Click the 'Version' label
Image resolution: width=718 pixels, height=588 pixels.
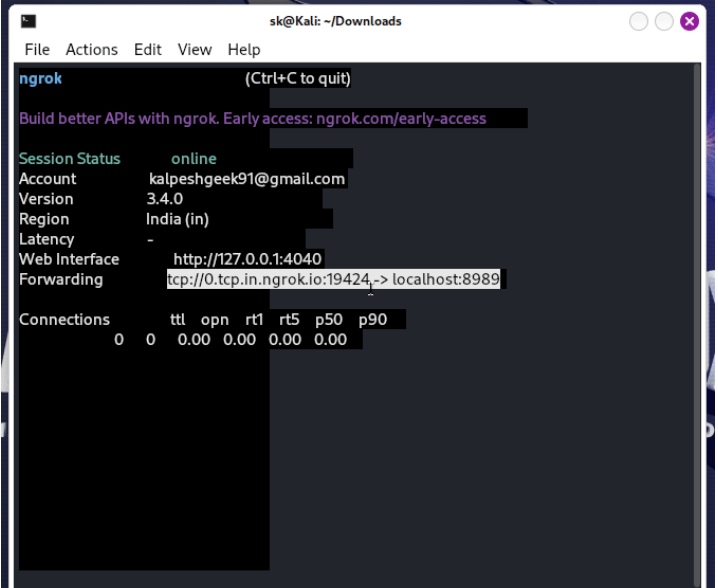coord(46,199)
